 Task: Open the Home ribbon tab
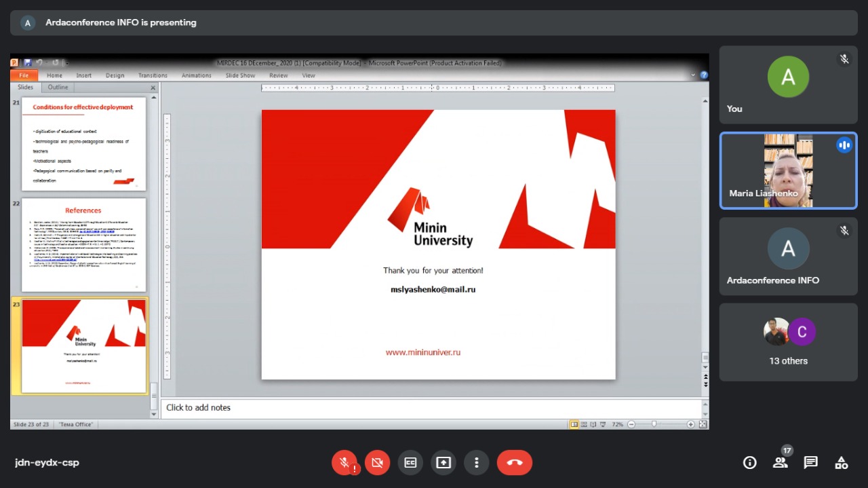pyautogui.click(x=54, y=75)
